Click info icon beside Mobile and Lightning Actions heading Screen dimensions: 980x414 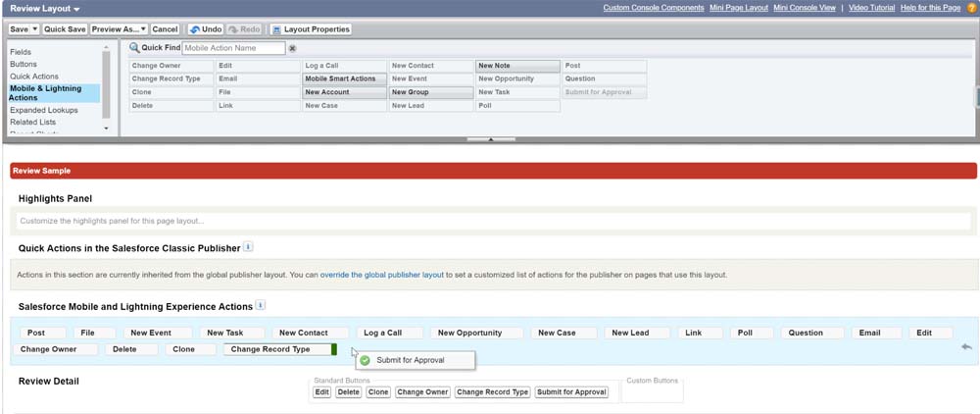(x=260, y=306)
